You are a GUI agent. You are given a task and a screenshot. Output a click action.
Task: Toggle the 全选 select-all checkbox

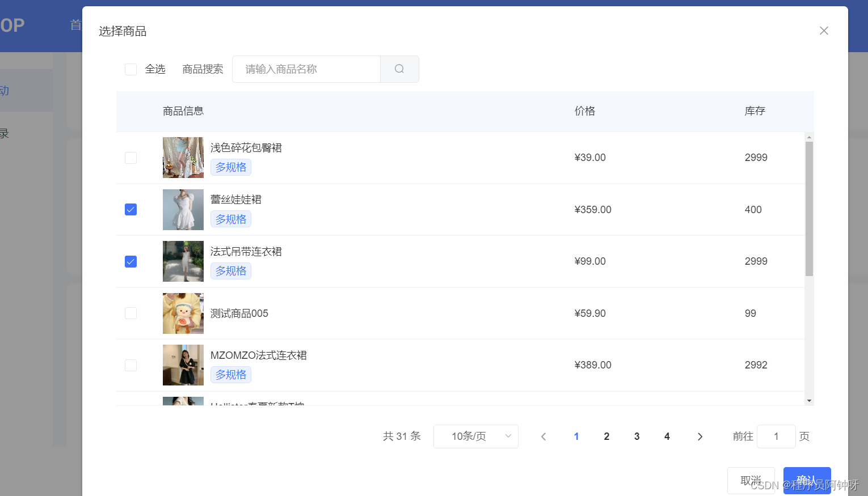pyautogui.click(x=130, y=69)
